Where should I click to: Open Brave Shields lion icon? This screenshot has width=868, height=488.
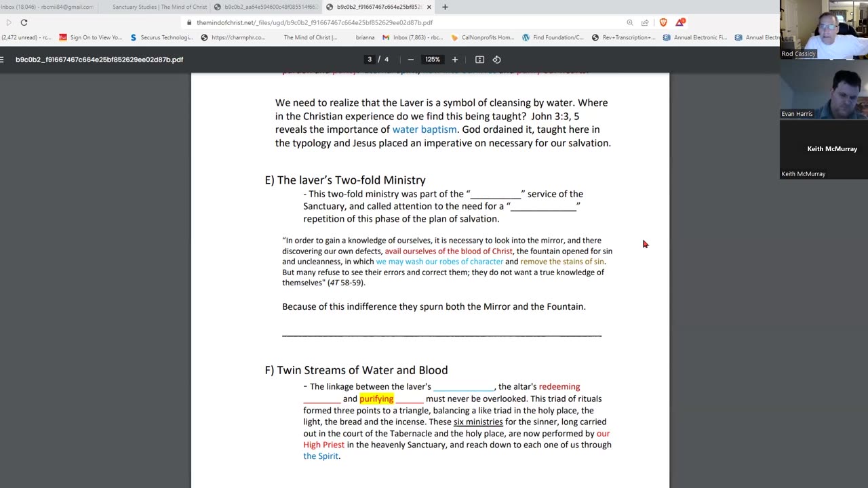point(663,22)
